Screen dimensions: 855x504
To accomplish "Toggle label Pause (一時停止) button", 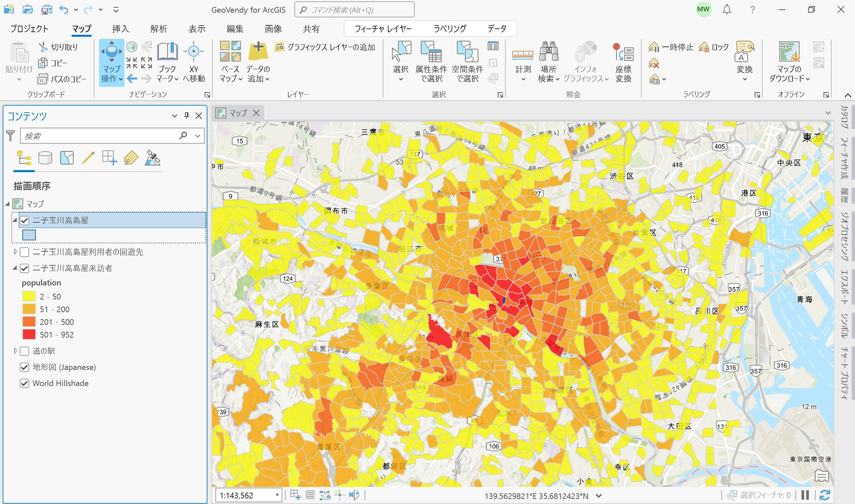I will pos(671,47).
